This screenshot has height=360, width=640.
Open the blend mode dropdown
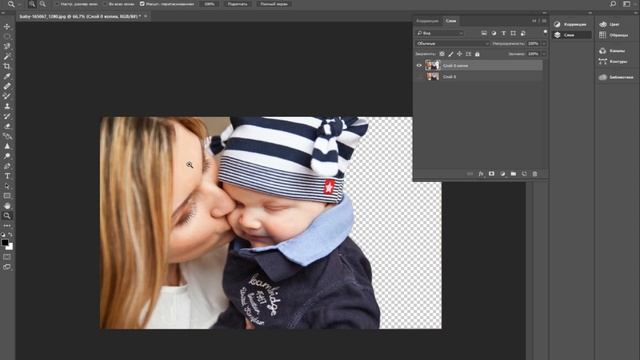pyautogui.click(x=452, y=43)
